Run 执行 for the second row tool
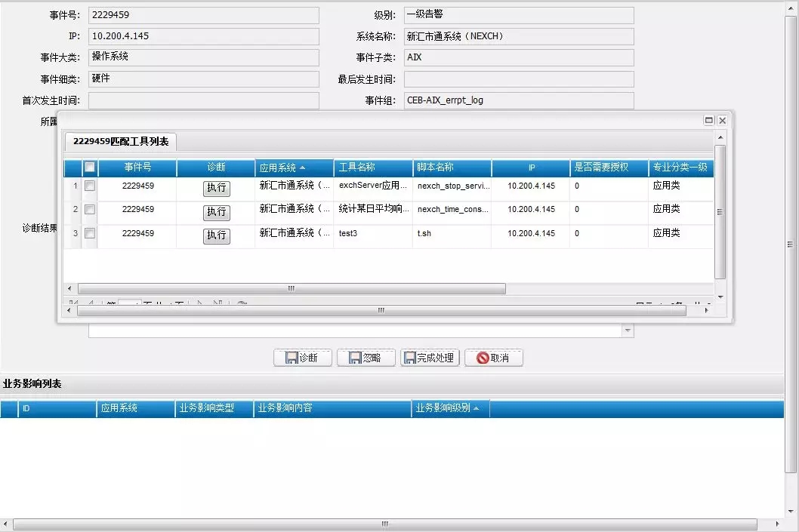 tap(216, 212)
